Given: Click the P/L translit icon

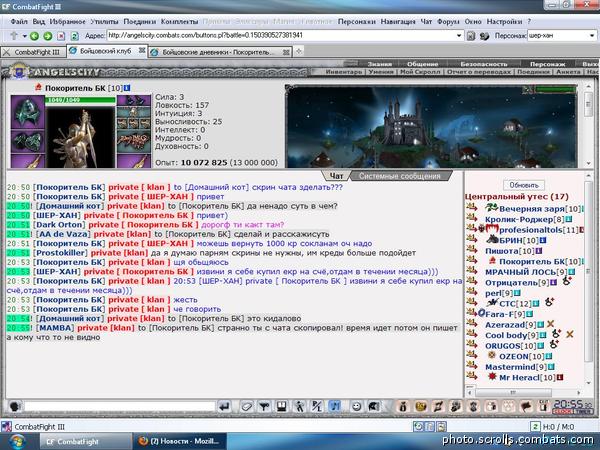Looking at the screenshot, I should [x=317, y=406].
